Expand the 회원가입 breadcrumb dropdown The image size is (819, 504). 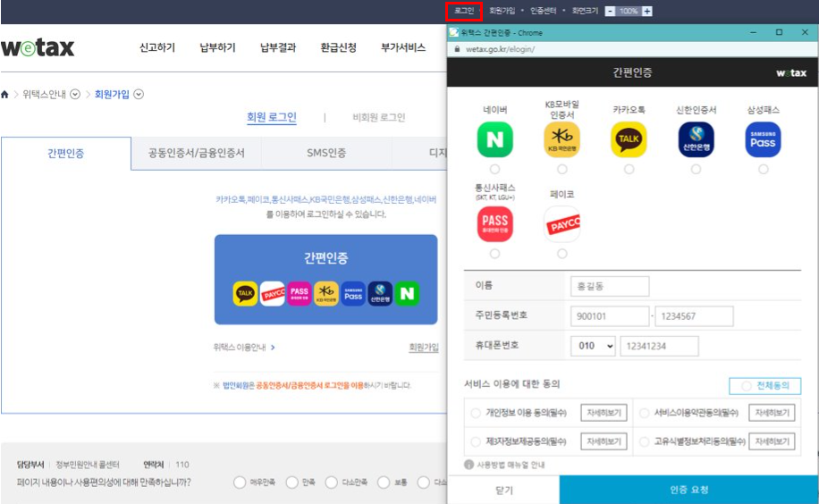click(139, 95)
